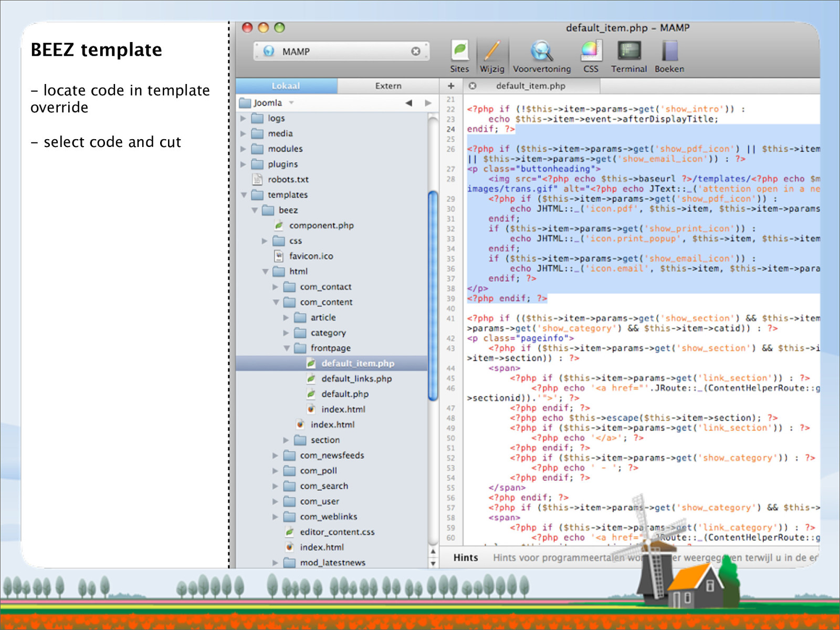The height and width of the screenshot is (630, 840).
Task: Select the com_user folder
Action: pos(319,501)
